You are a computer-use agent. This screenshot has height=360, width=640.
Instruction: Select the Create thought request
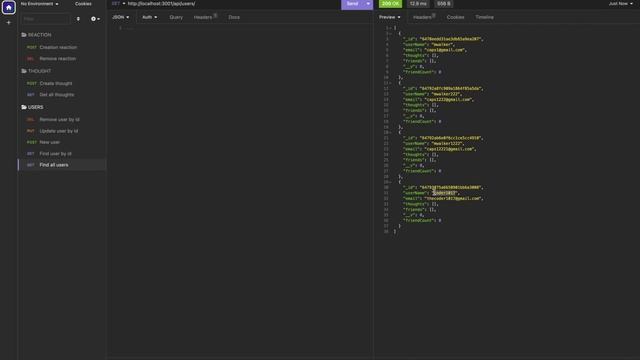62,83
